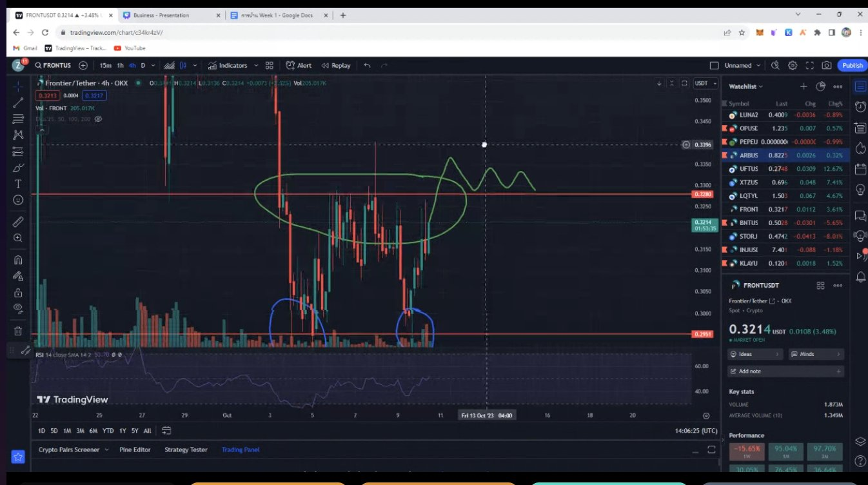Viewport: 868px width, 485px height.
Task: Select the ruler measure tool
Action: click(x=18, y=221)
